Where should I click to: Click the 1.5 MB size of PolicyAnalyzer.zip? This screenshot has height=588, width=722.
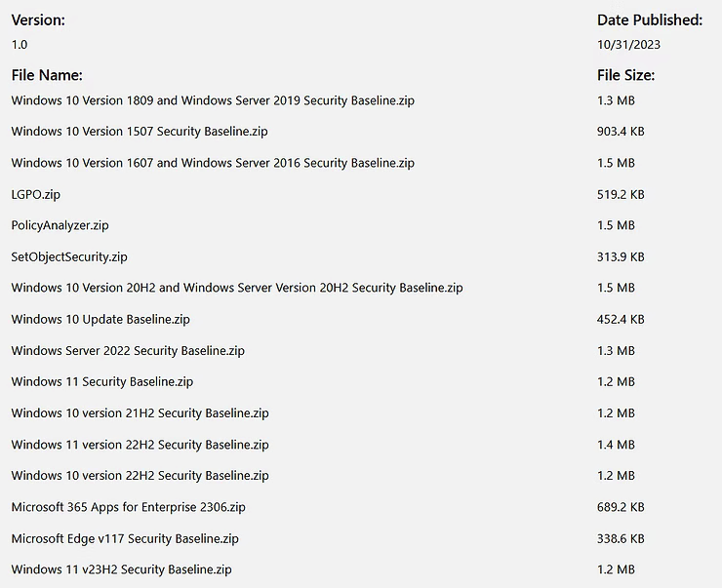click(616, 225)
